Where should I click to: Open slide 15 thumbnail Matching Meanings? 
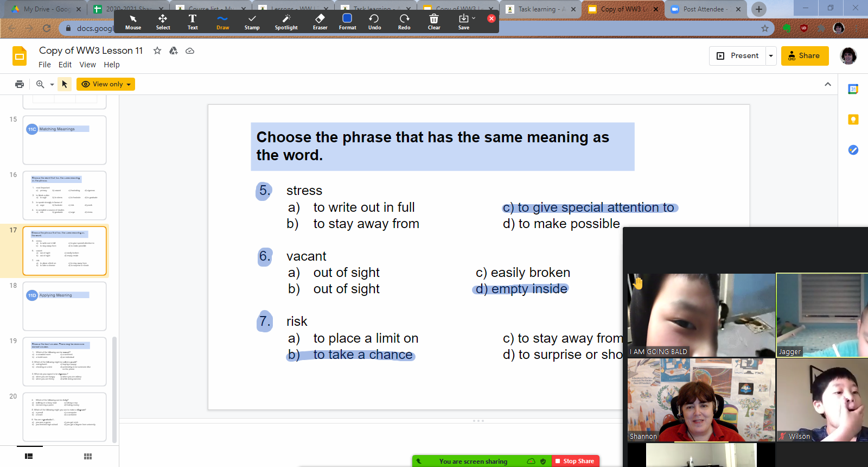click(x=65, y=140)
